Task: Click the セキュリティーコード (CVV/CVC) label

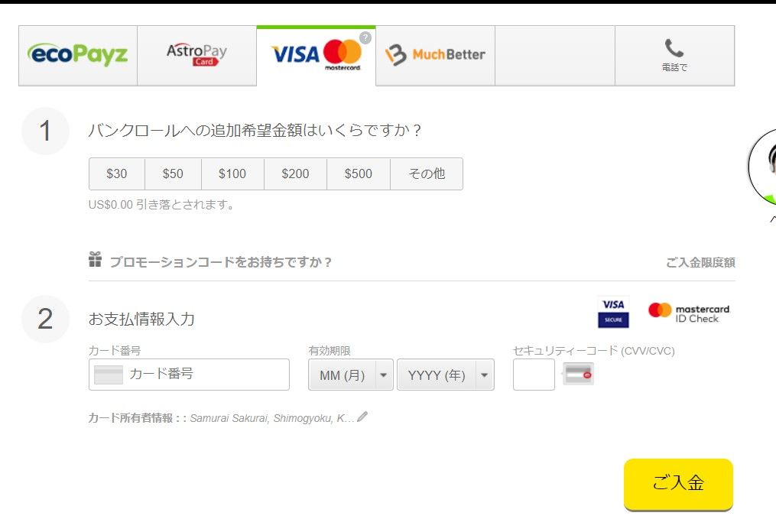Action: point(594,351)
